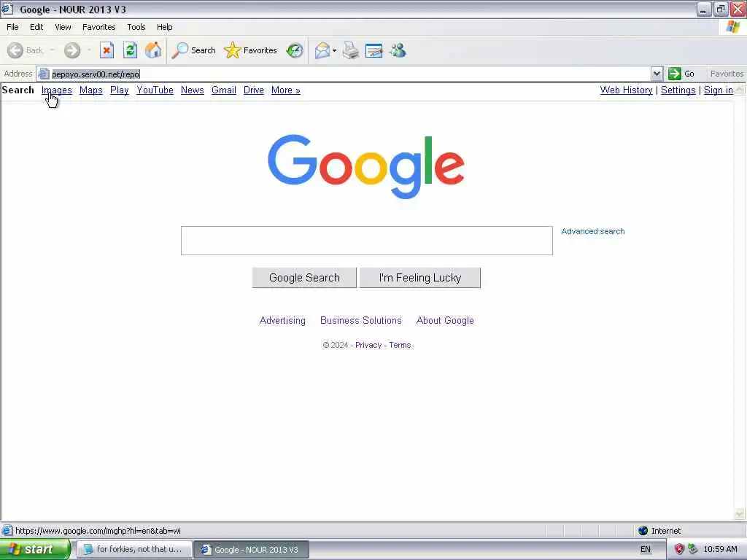The width and height of the screenshot is (747, 560).
Task: Open the More » links menu
Action: coord(286,90)
